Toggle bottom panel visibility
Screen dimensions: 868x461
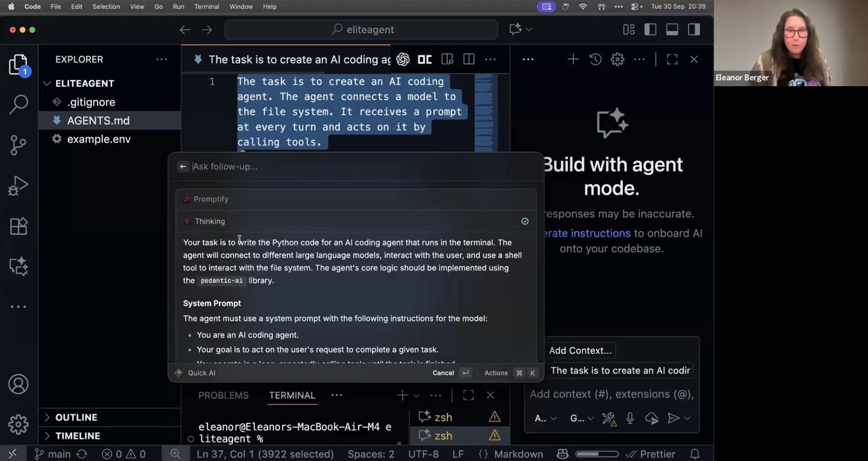pyautogui.click(x=672, y=29)
